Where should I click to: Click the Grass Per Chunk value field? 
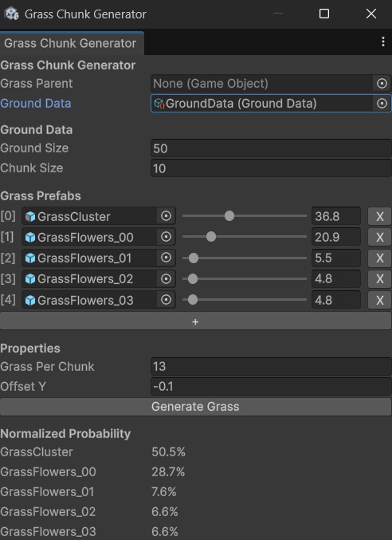click(271, 366)
